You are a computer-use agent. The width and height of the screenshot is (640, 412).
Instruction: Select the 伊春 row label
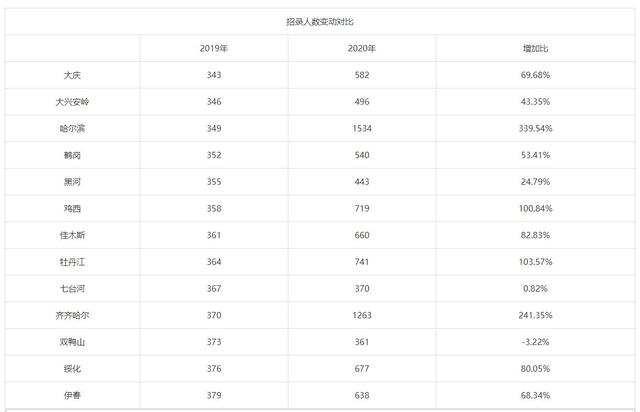pos(72,395)
